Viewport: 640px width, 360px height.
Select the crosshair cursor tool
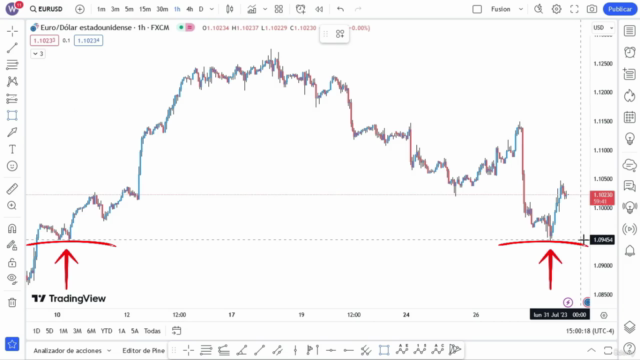(x=12, y=31)
